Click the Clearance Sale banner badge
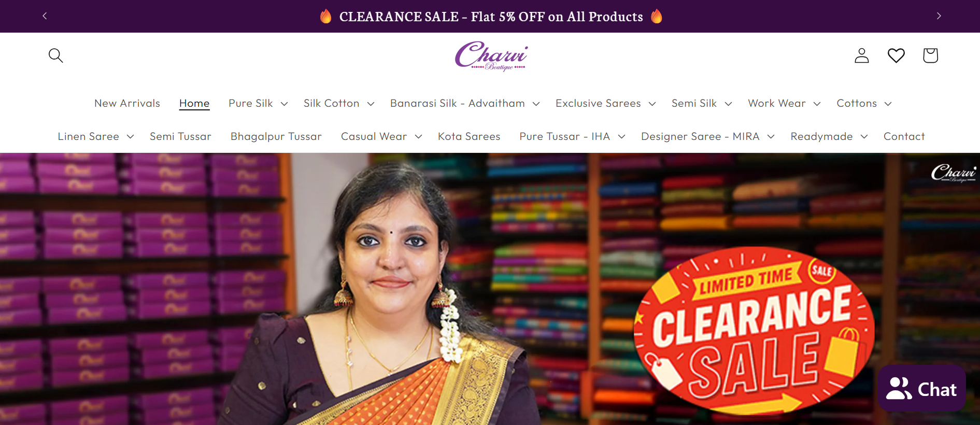Viewport: 980px width, 425px height. tap(754, 331)
